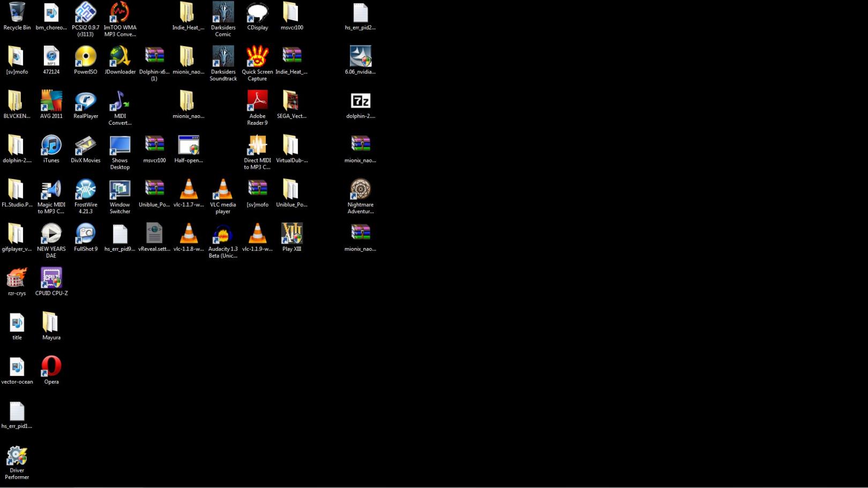Select the AVG 2011 antivirus icon

click(x=51, y=101)
